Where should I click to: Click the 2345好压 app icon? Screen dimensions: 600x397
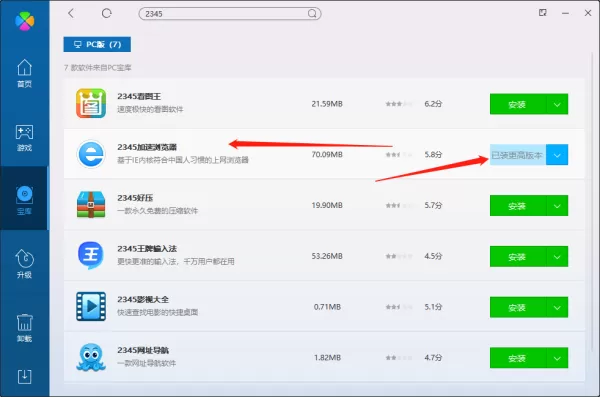point(91,205)
